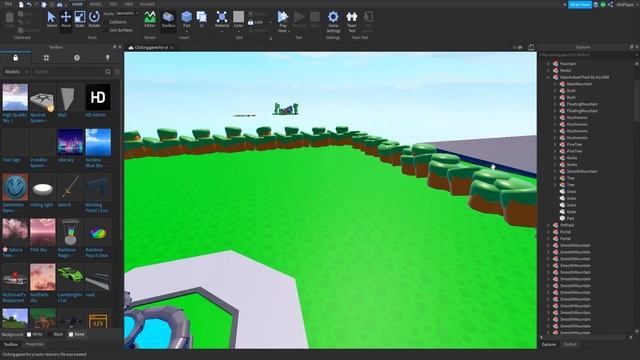Select the HD Admin toolbox item
640x360 pixels.
click(98, 100)
